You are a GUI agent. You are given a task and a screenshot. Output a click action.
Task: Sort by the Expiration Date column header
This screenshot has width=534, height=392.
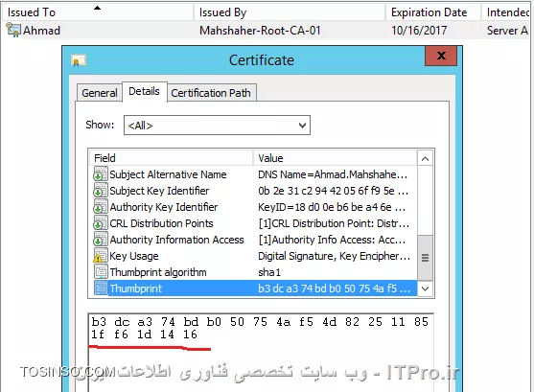(x=433, y=12)
